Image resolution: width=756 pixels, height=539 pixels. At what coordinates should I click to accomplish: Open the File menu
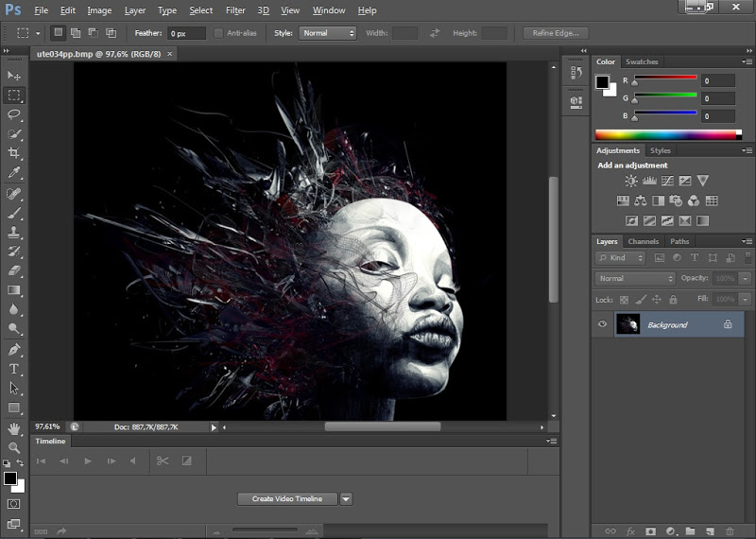click(x=41, y=10)
